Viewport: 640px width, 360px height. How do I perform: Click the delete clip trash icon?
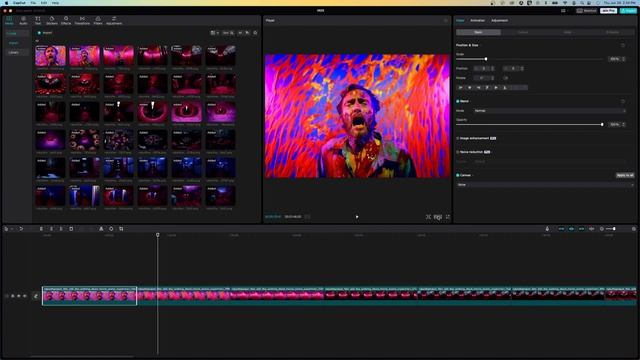point(71,229)
